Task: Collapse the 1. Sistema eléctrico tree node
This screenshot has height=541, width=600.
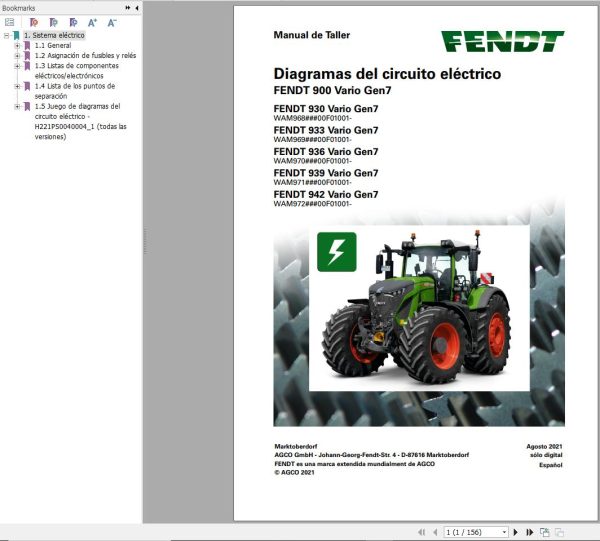Action: [7, 36]
